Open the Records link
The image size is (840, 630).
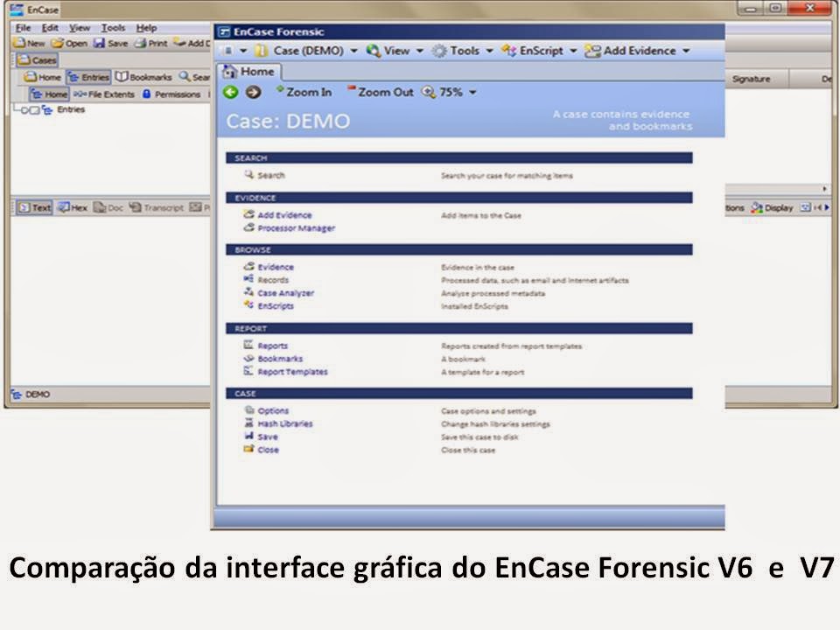point(273,280)
